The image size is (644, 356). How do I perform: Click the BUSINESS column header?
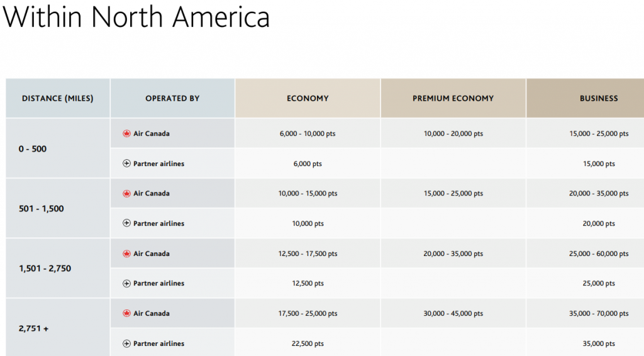coord(598,98)
